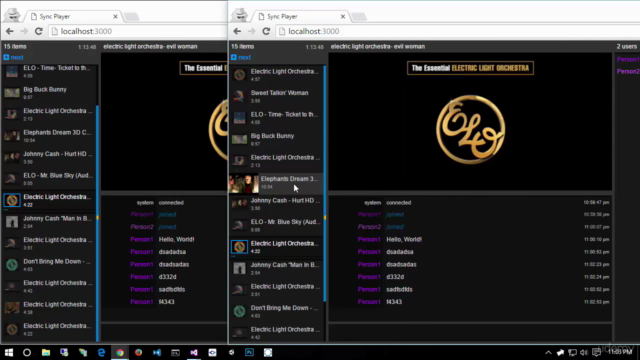Click back arrow in right browser window
The width and height of the screenshot is (640, 360).
point(237,31)
